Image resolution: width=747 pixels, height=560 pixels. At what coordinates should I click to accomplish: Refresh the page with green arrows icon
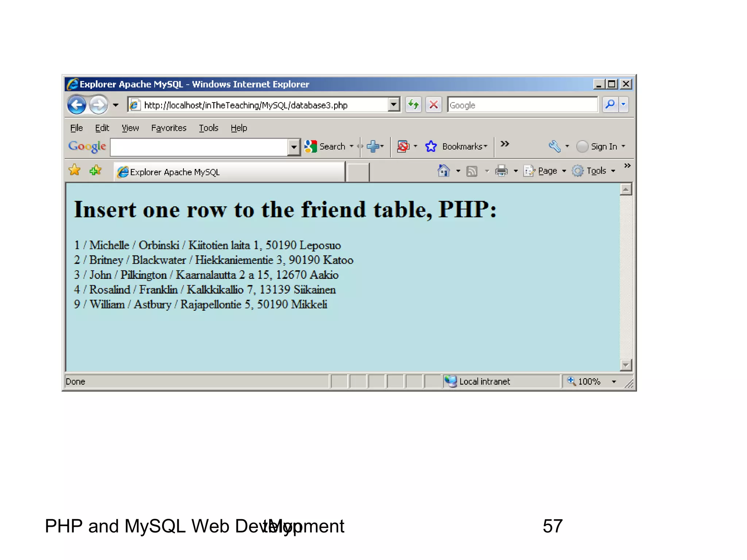coord(413,105)
